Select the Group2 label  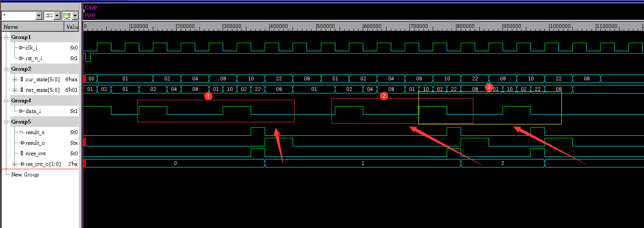[x=21, y=69]
